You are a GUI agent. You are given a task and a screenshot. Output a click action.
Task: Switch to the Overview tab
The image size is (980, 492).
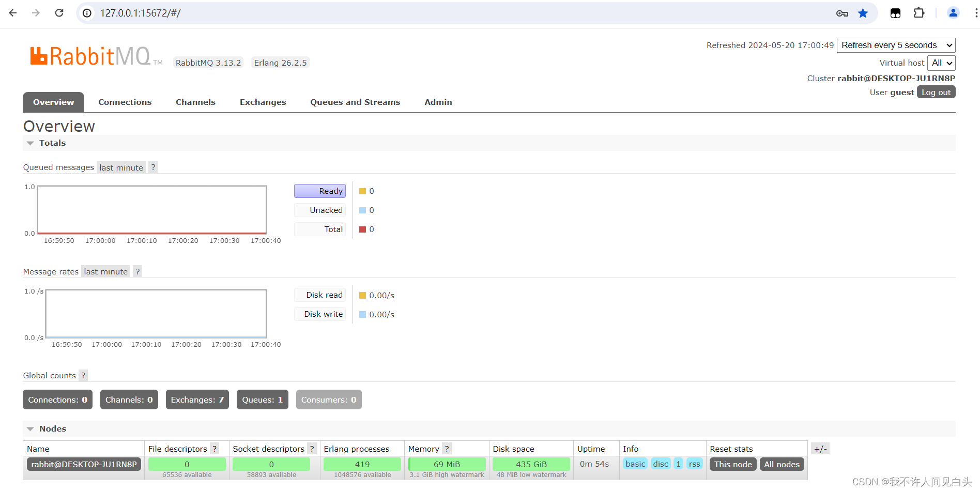point(53,102)
